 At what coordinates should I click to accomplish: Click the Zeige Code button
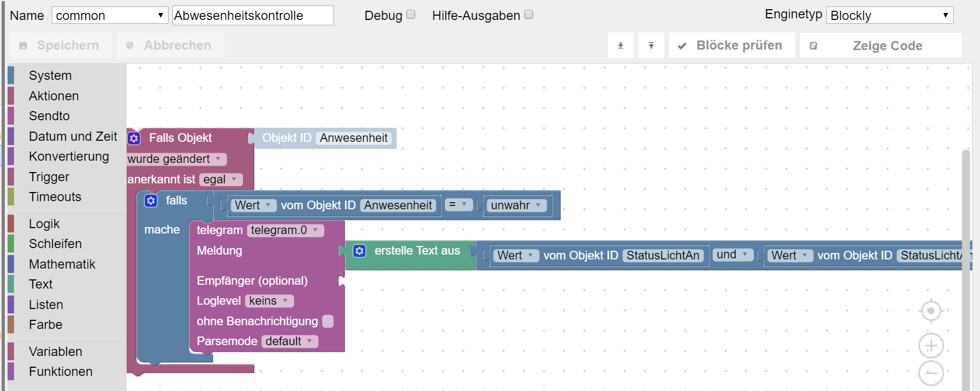tap(880, 46)
